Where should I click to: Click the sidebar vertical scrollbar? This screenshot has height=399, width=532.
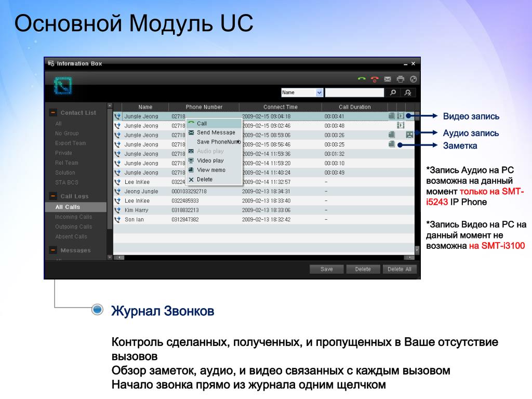[110, 181]
